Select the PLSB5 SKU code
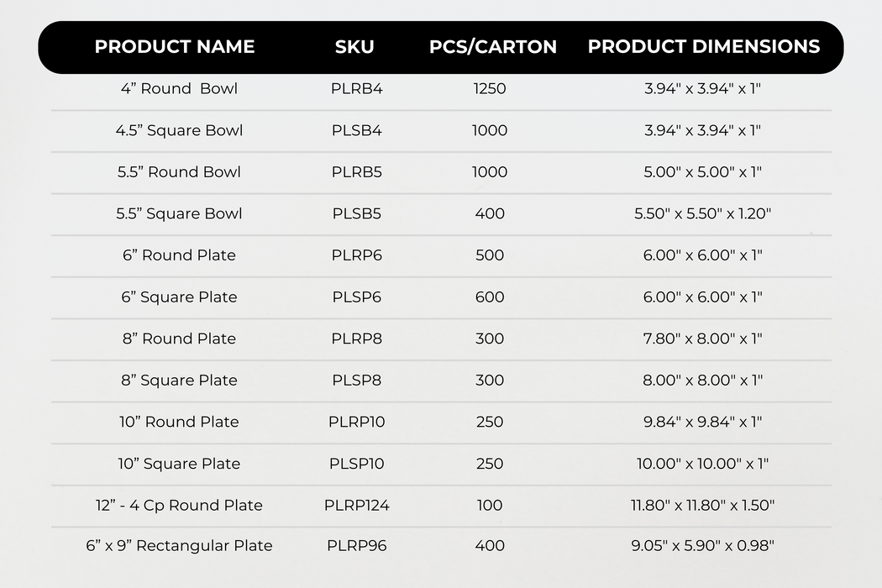Viewport: 882px width, 588px height. pos(357,214)
